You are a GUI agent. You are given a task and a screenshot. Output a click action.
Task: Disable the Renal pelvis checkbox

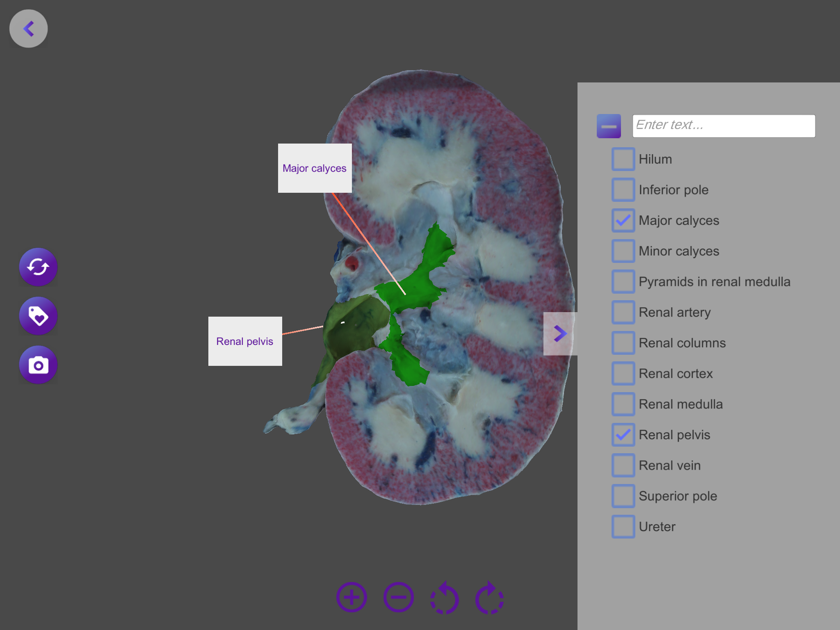coord(623,435)
